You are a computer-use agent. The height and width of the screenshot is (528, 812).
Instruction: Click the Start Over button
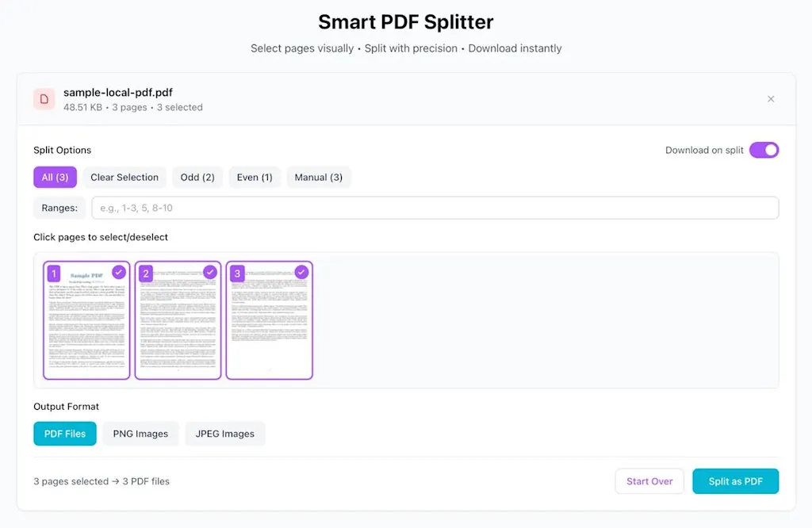click(x=649, y=481)
